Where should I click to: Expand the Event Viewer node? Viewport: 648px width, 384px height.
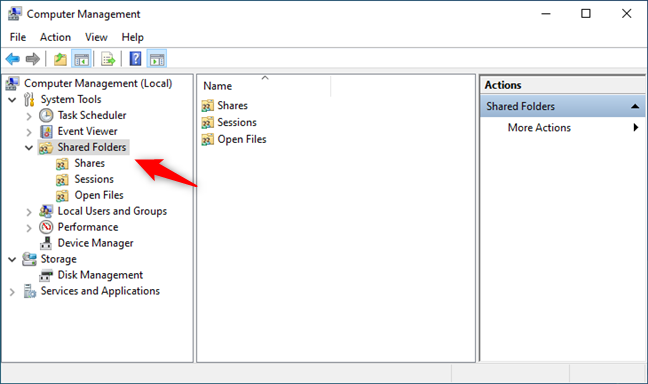(29, 133)
